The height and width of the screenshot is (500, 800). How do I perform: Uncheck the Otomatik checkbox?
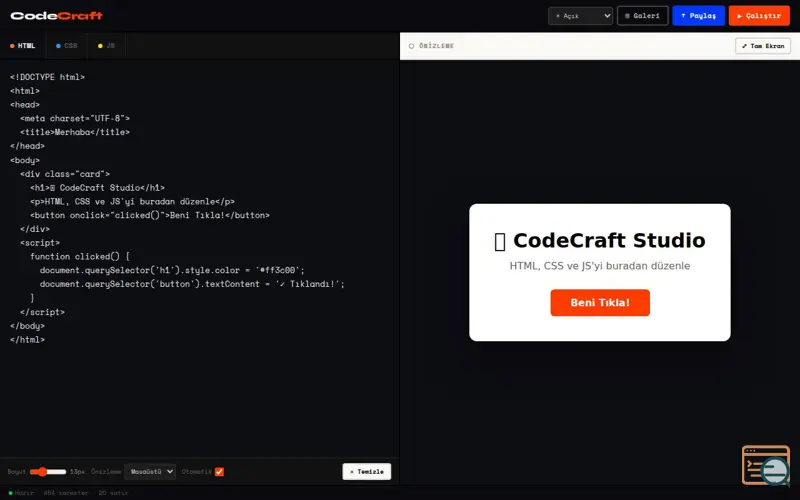[x=219, y=471]
